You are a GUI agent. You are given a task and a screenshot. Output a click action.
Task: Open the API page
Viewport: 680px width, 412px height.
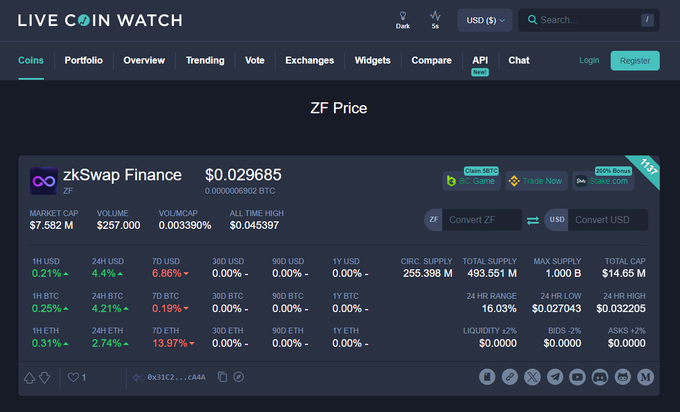click(480, 60)
